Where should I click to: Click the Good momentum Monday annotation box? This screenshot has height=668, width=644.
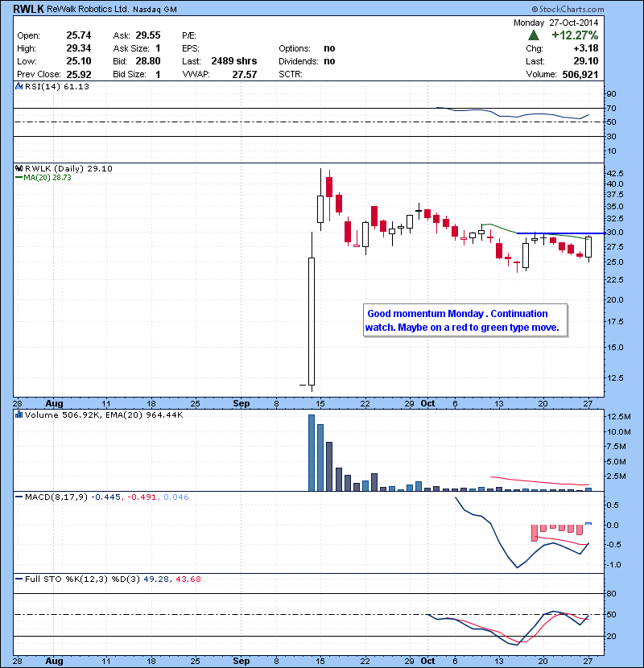point(465,320)
